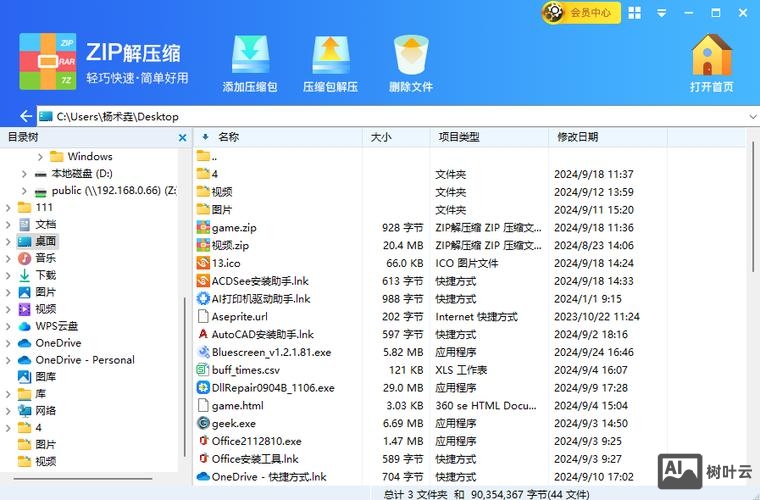Screen dimensions: 760x500
Task: Click the parent folder '..' icon
Action: 203,156
